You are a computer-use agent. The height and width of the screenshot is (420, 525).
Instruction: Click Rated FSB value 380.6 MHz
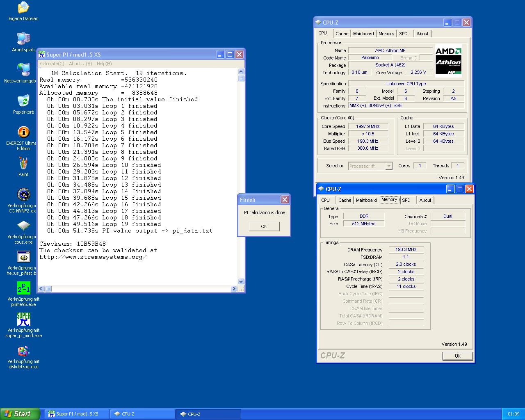click(x=368, y=148)
